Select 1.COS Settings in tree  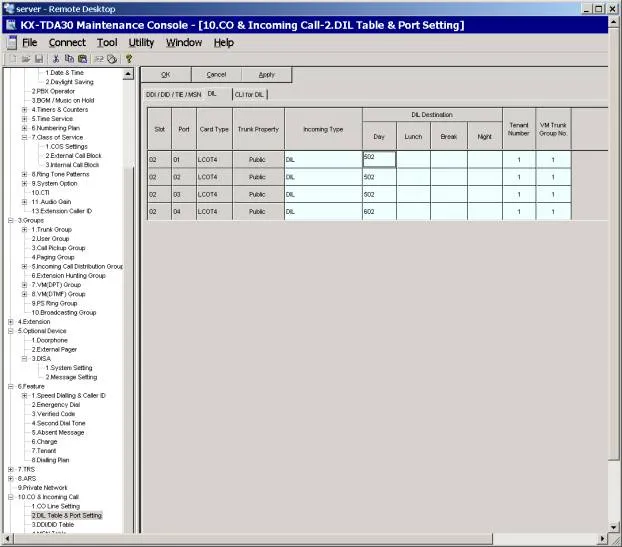tap(66, 146)
